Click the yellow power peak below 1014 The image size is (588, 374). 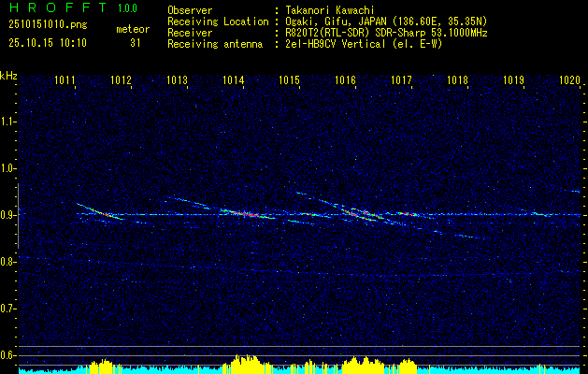click(246, 364)
